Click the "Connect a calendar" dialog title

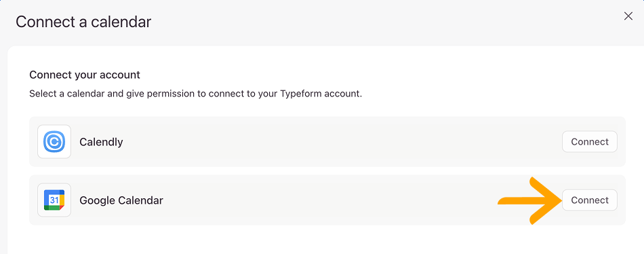pyautogui.click(x=83, y=22)
